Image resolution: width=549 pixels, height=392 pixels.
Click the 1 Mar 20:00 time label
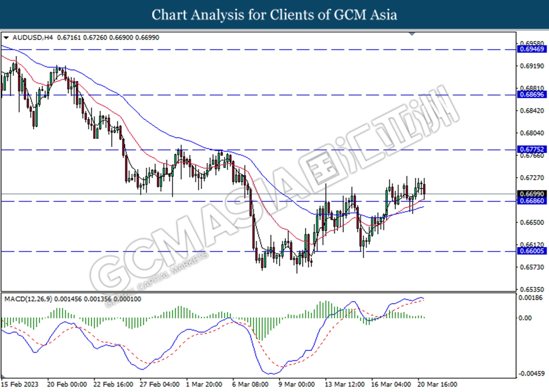[x=204, y=384]
